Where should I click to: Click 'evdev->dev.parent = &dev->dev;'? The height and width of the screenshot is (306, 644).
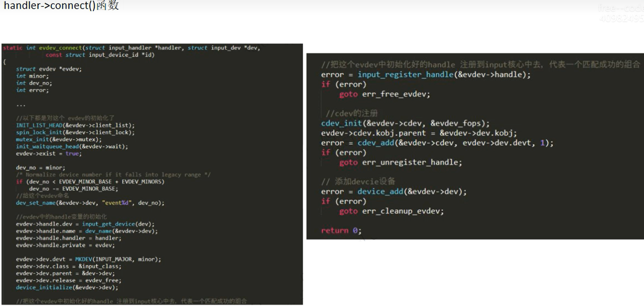point(66,273)
